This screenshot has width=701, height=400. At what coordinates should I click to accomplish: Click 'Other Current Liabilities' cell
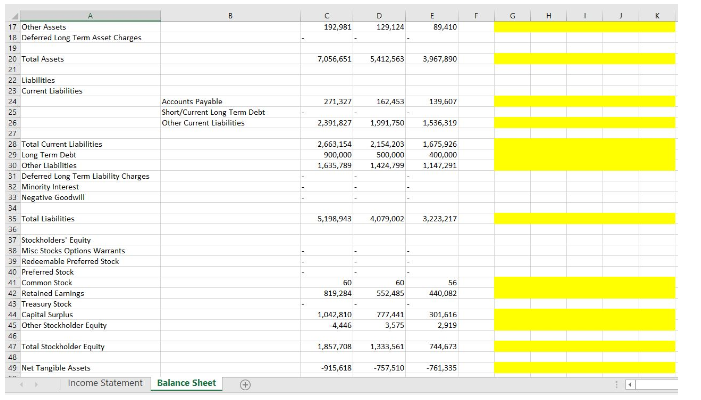click(230, 123)
